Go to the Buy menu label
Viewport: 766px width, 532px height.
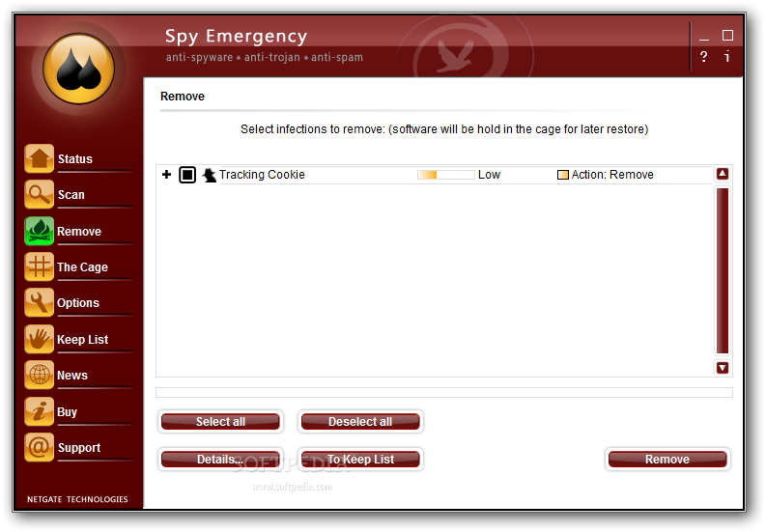point(67,412)
